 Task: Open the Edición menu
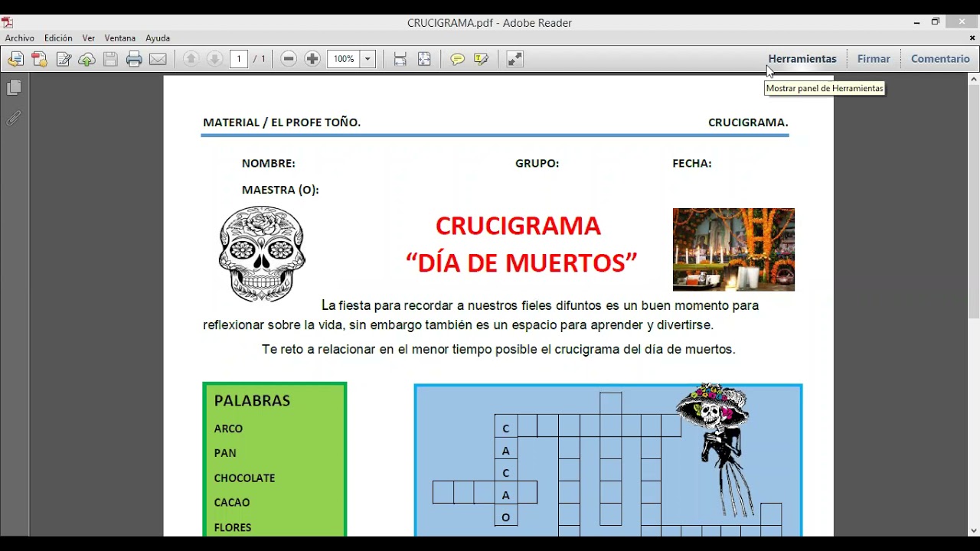[x=58, y=37]
